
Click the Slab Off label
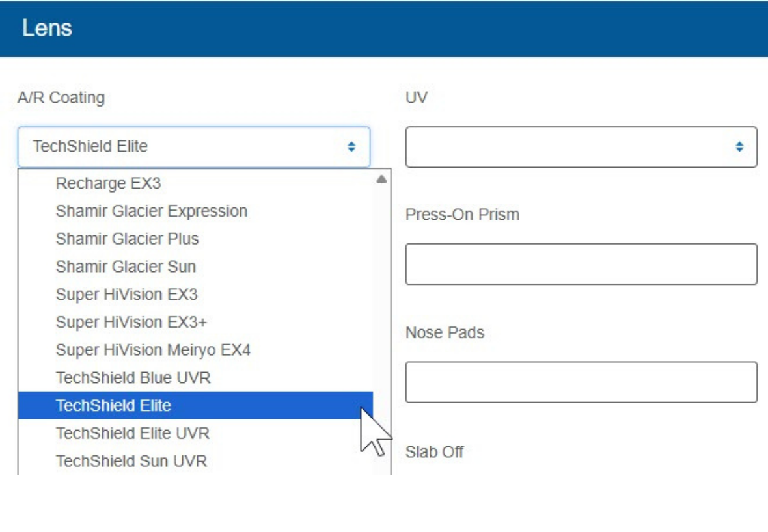click(434, 451)
